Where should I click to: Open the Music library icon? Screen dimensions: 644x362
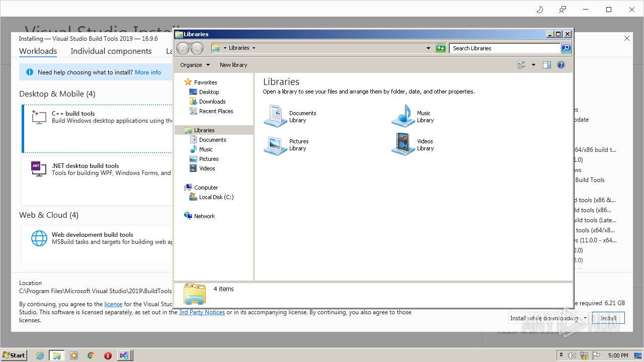pos(403,116)
